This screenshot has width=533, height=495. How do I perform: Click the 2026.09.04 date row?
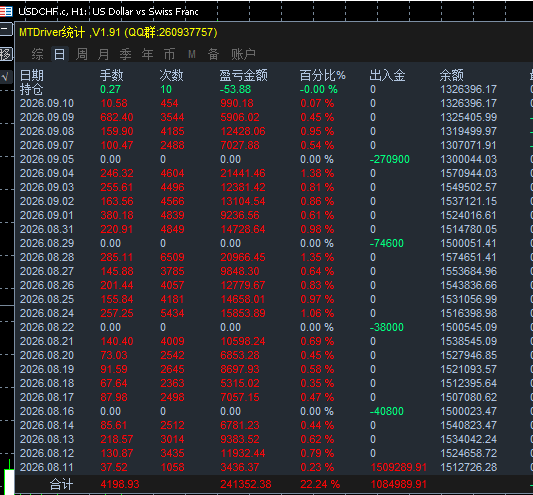tap(47, 173)
